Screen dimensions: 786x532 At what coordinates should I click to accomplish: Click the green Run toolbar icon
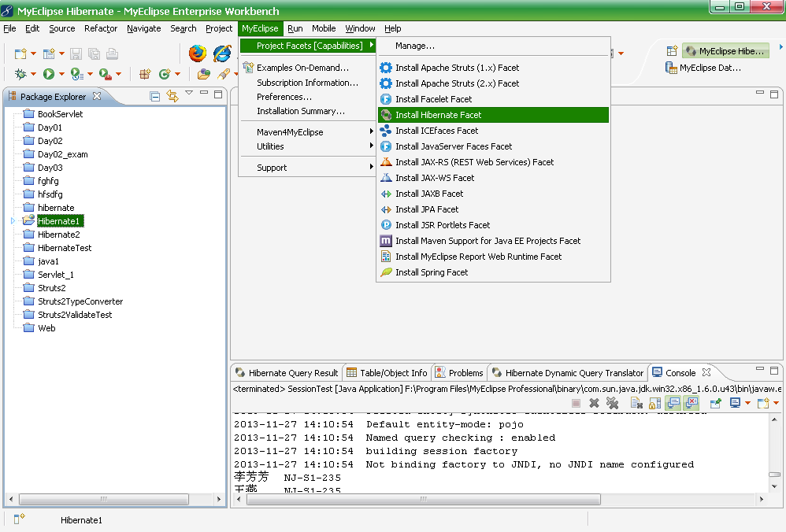(x=49, y=74)
